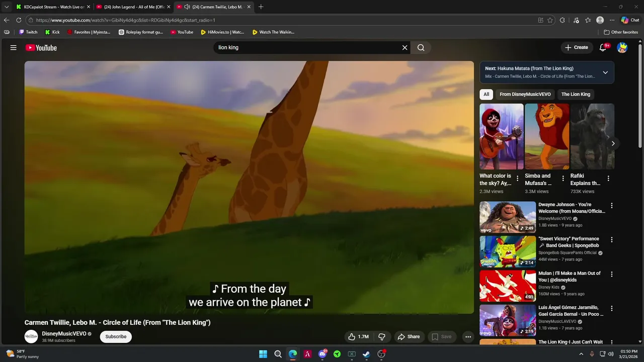Open options for Rafiki Explains short
The width and height of the screenshot is (644, 362).
608,178
